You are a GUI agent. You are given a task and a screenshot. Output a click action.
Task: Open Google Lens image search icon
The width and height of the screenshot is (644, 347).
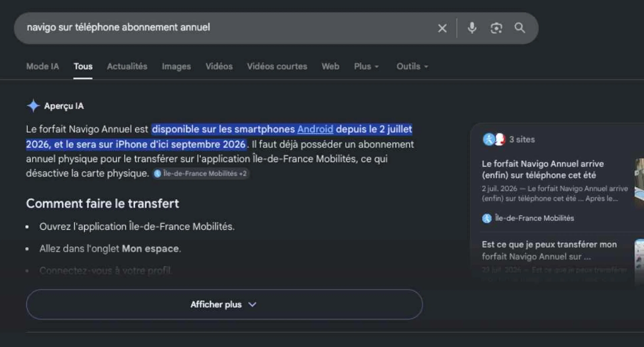point(496,28)
